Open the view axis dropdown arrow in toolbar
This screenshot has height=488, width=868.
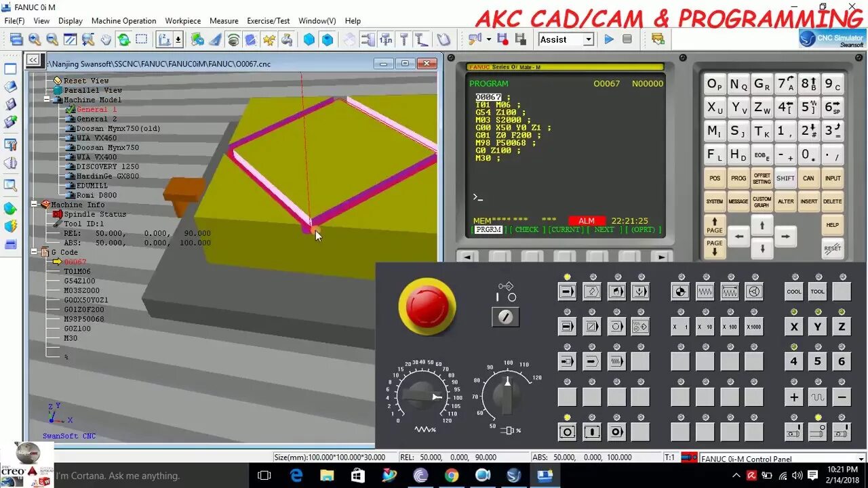coord(178,39)
